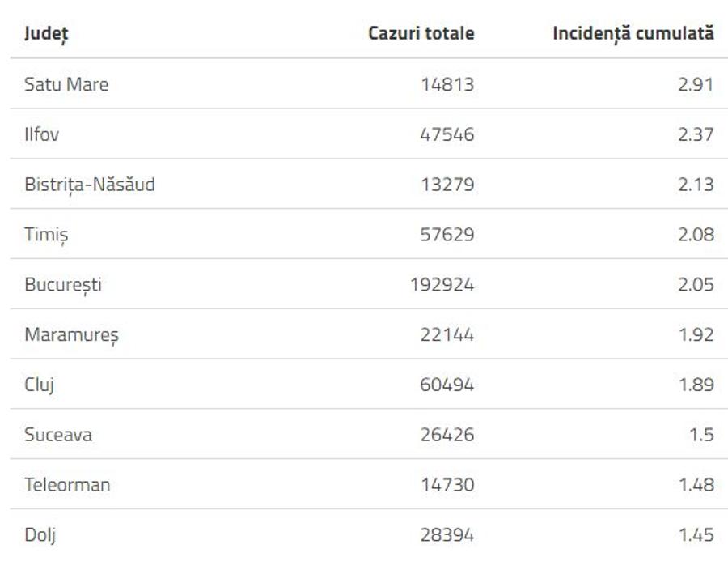Sort by the Incidență cumulată column header
This screenshot has height=574, width=728.
[x=633, y=33]
